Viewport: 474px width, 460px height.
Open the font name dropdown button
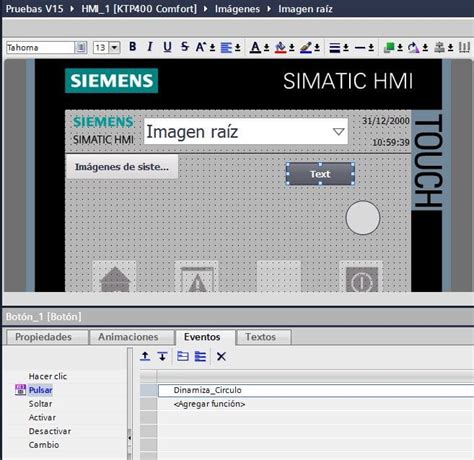tap(80, 47)
